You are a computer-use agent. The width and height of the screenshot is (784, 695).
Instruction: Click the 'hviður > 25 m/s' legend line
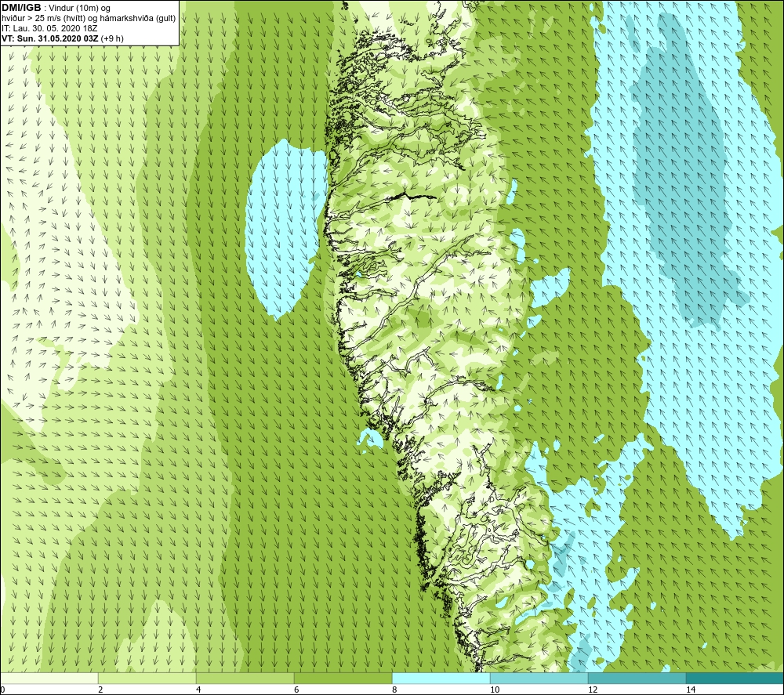click(x=89, y=19)
